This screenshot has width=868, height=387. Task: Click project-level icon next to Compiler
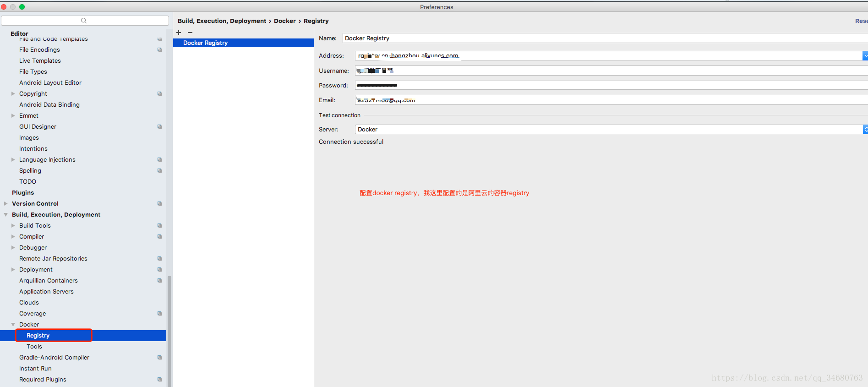click(x=159, y=236)
